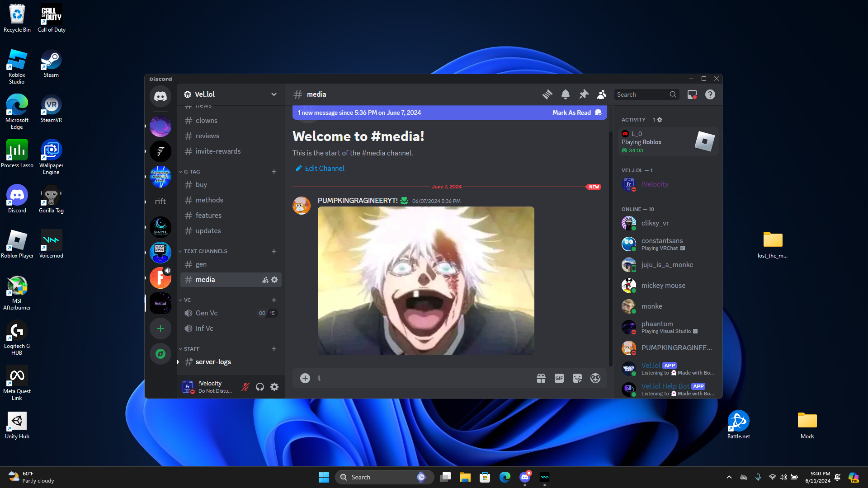Toggle microphone mute in user panel
The image size is (868, 488).
(245, 387)
